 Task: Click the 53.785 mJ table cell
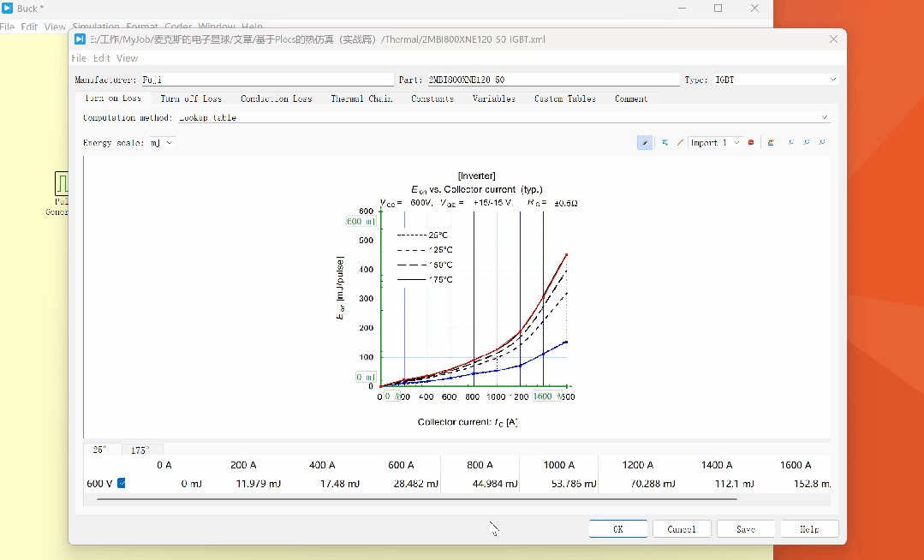(x=574, y=484)
